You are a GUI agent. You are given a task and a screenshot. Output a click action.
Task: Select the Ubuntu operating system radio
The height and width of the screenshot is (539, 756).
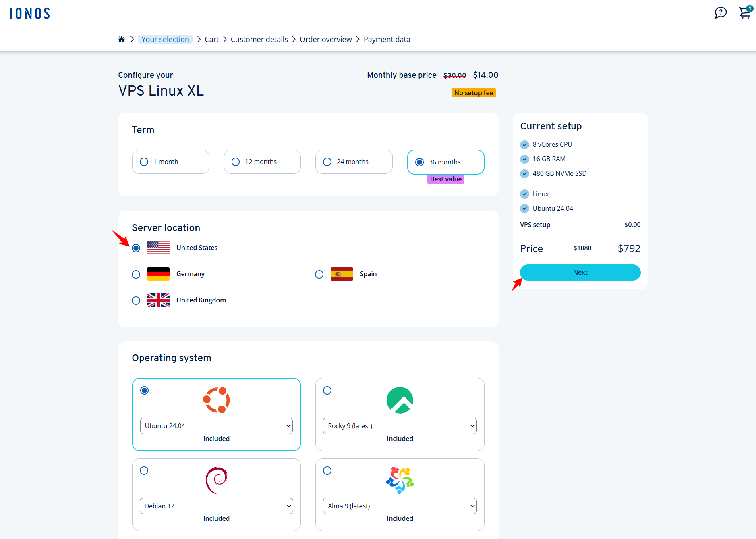[144, 390]
